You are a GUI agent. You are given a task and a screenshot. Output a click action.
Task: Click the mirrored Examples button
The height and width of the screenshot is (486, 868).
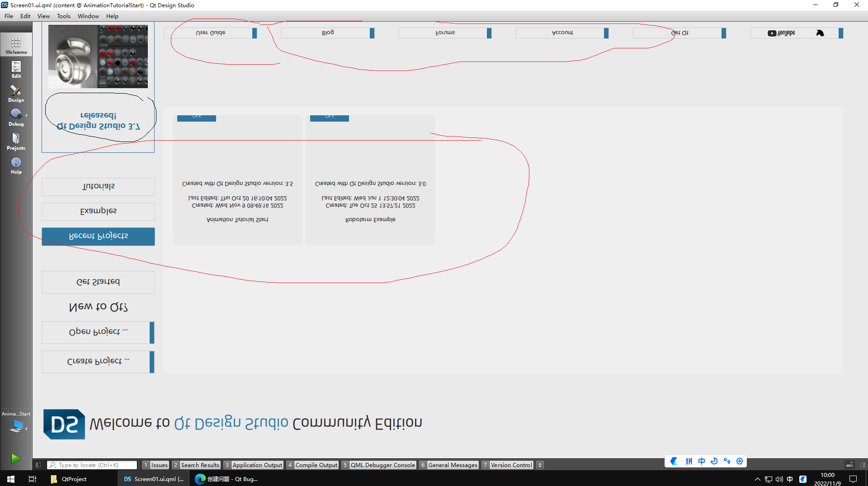click(x=98, y=212)
